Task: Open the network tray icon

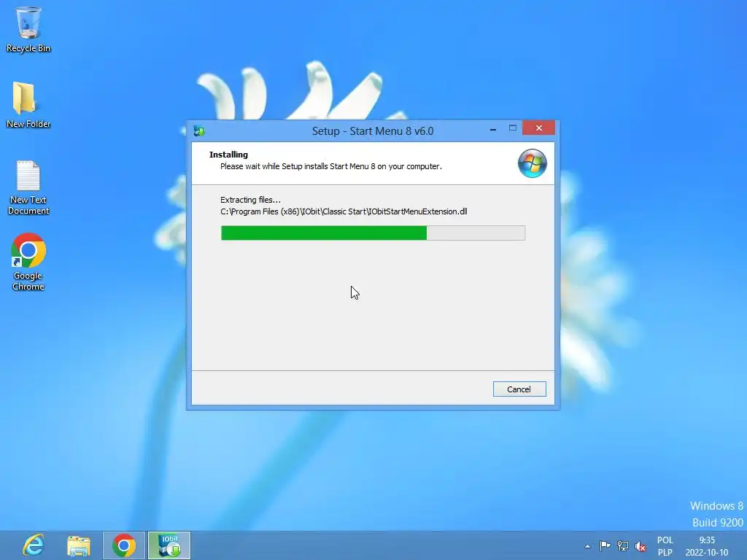Action: 623,545
